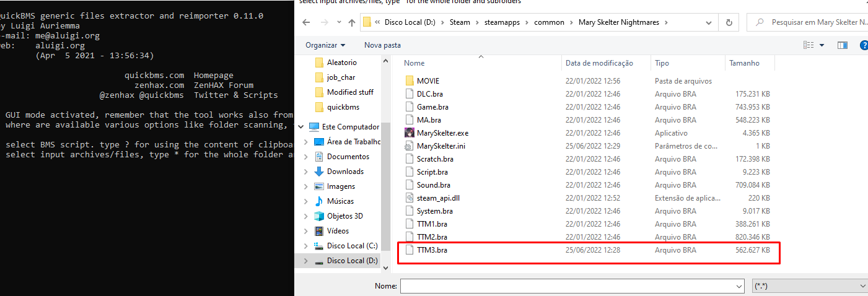Expand Músicas tree node
This screenshot has height=296, width=868.
tap(306, 201)
